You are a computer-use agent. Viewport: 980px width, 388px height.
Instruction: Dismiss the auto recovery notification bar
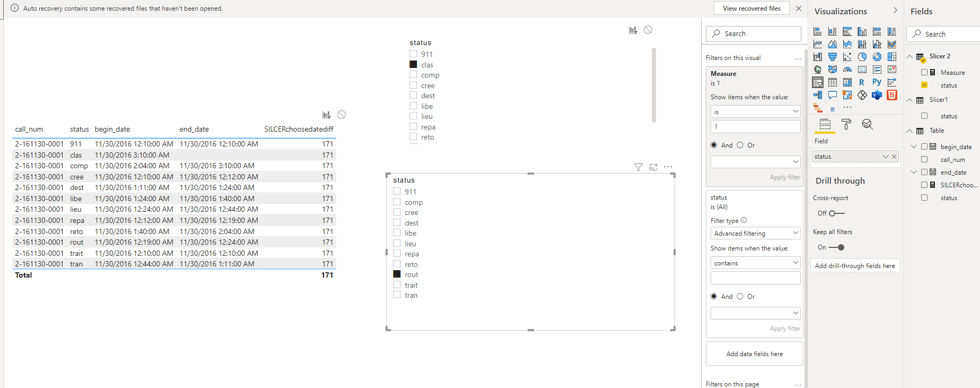(799, 8)
